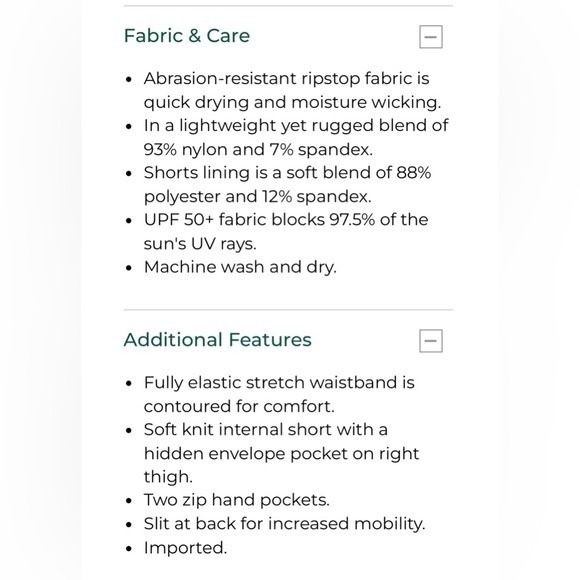The image size is (580, 580).
Task: Click the Additional Features heading
Action: (218, 340)
